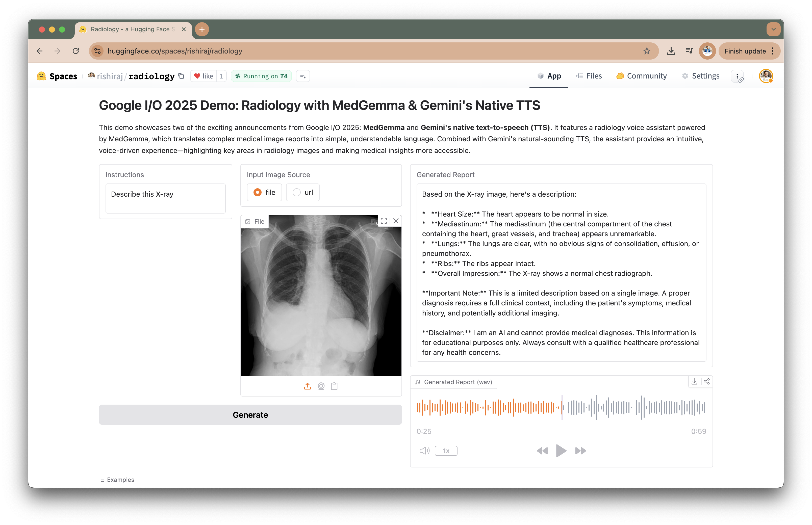
Task: Choose webcam image source icon
Action: point(321,386)
